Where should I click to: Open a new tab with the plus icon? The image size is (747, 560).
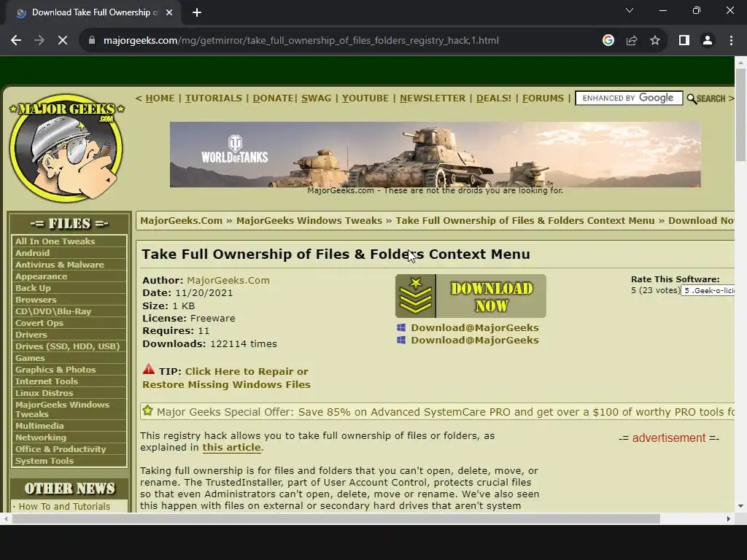(197, 12)
